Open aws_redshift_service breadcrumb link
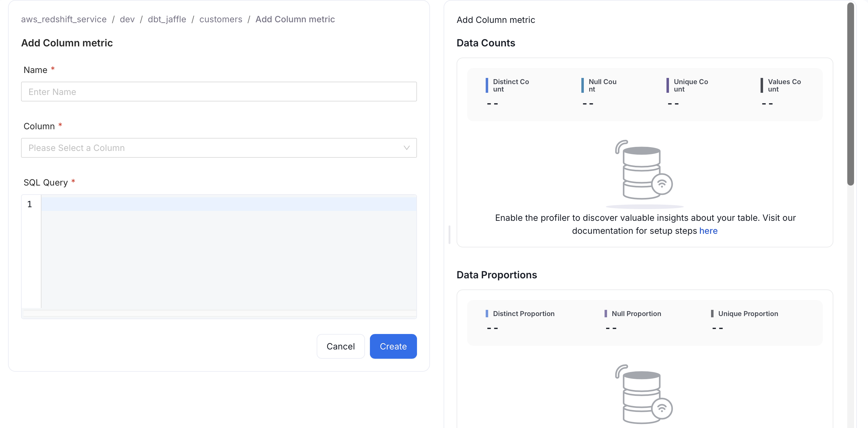This screenshot has width=868, height=428. point(64,19)
